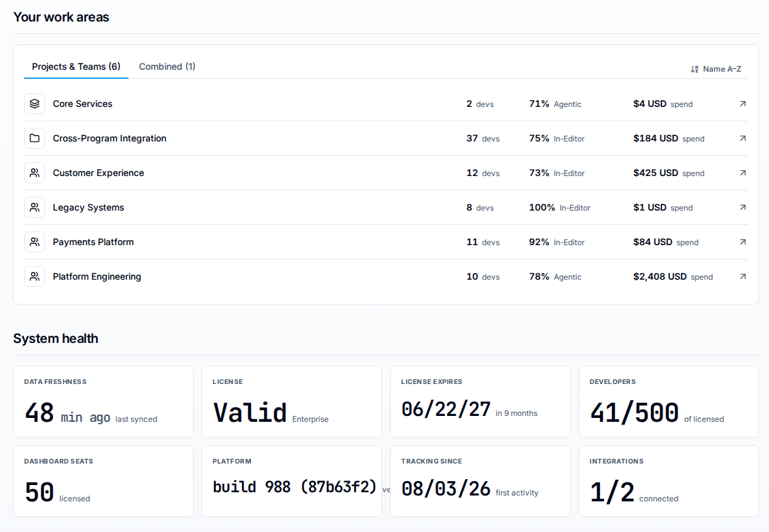Click the Dashboard Seats card

(104, 481)
